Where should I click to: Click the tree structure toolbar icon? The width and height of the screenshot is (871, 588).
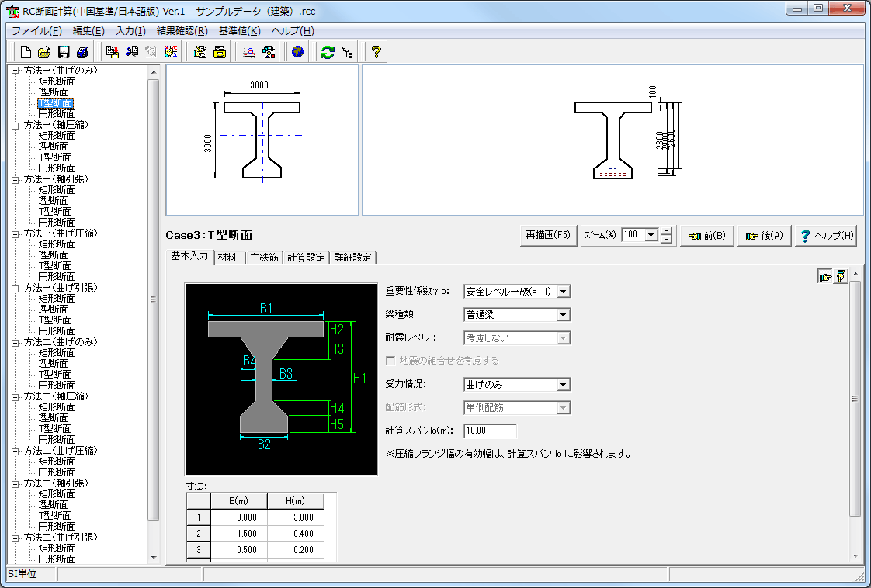tap(346, 52)
